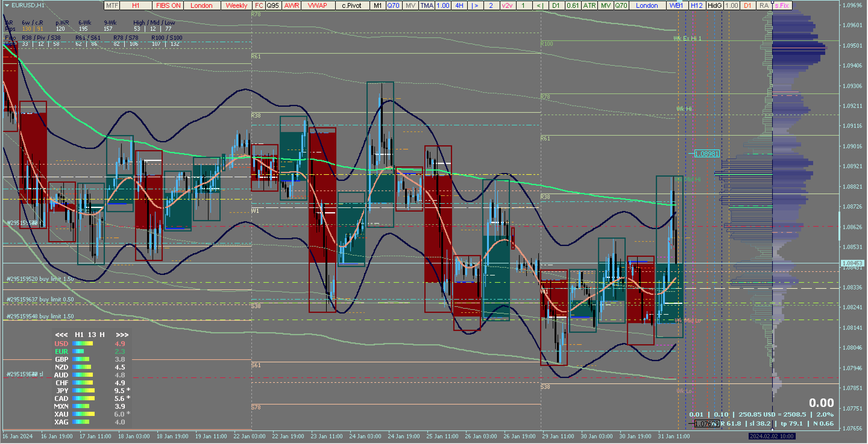Expand the EURUSD,H1 chart title arrow
The image size is (868, 444).
(7, 5)
